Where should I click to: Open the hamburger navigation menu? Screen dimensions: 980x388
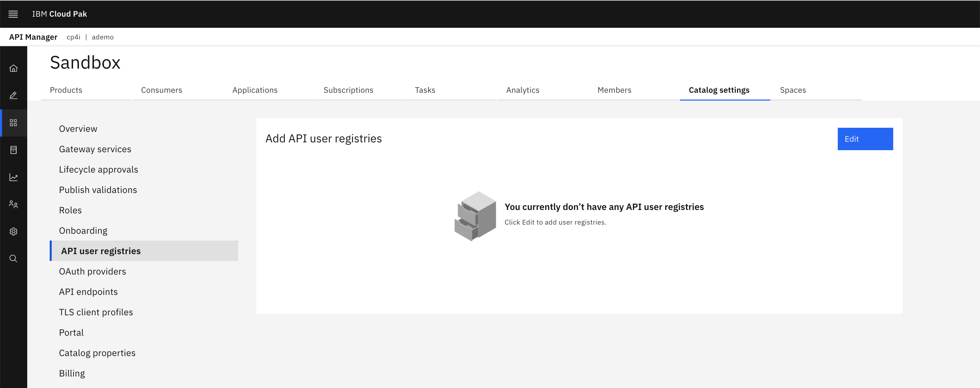[x=13, y=14]
